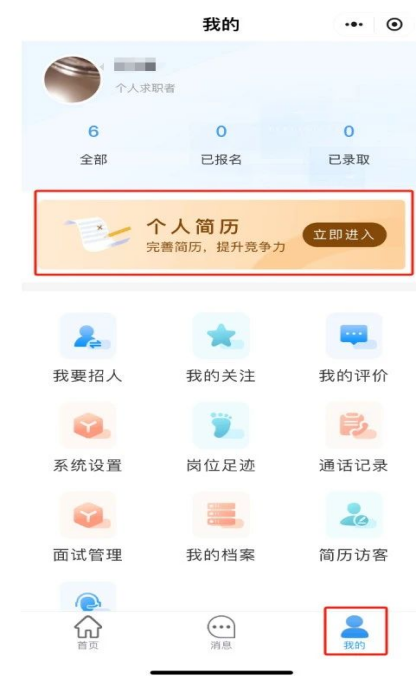The width and height of the screenshot is (416, 681).
Task: Open 我的评价 chat bubble icon
Action: point(354,336)
